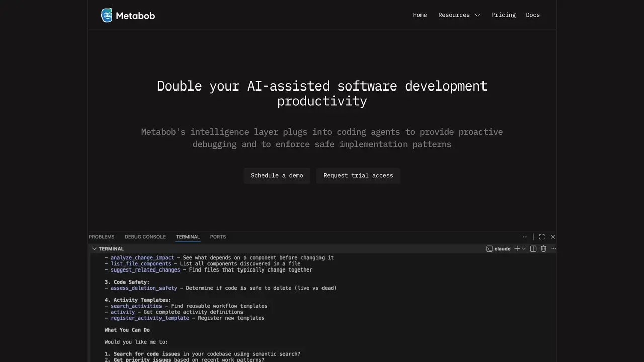
Task: Open the Home page link
Action: coord(420,15)
